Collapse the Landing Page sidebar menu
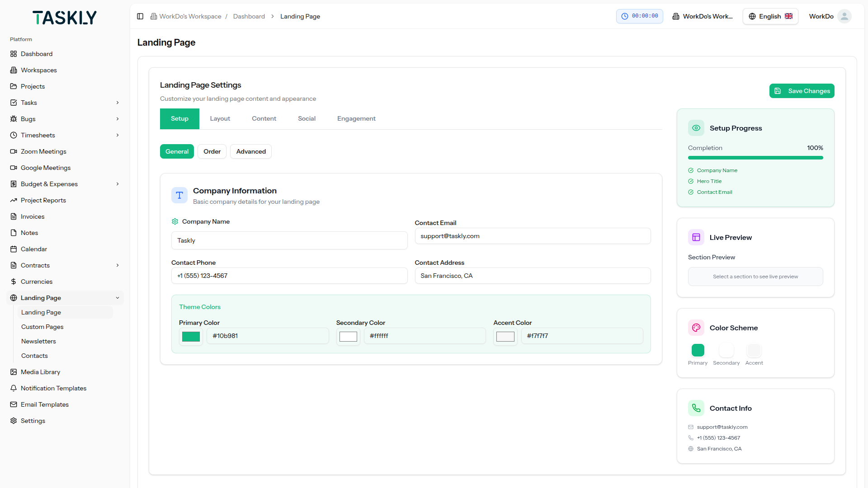The width and height of the screenshot is (868, 488). (x=118, y=298)
